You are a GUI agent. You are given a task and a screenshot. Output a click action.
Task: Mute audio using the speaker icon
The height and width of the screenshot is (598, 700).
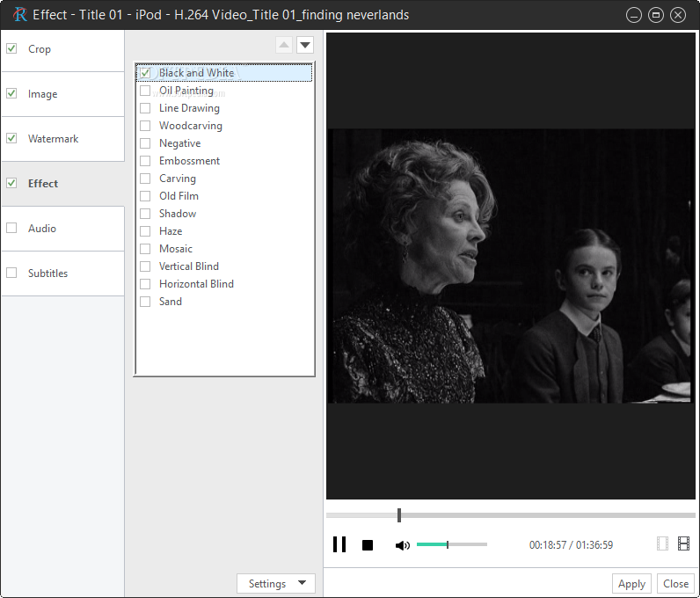(x=402, y=545)
